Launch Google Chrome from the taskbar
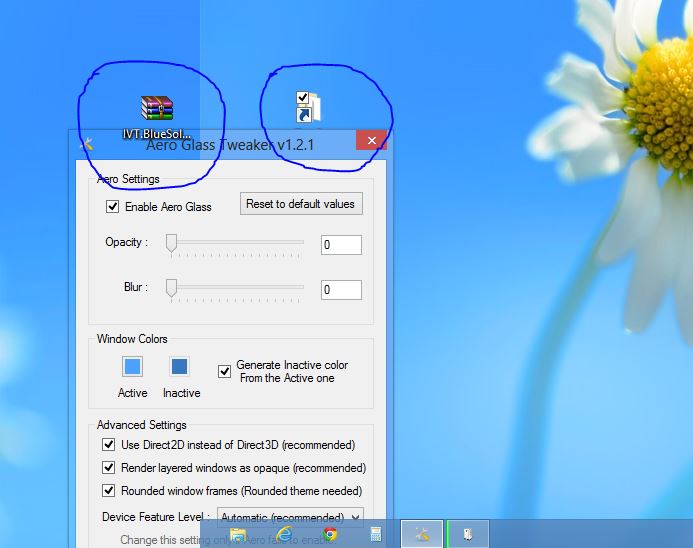693x548 pixels. (330, 534)
